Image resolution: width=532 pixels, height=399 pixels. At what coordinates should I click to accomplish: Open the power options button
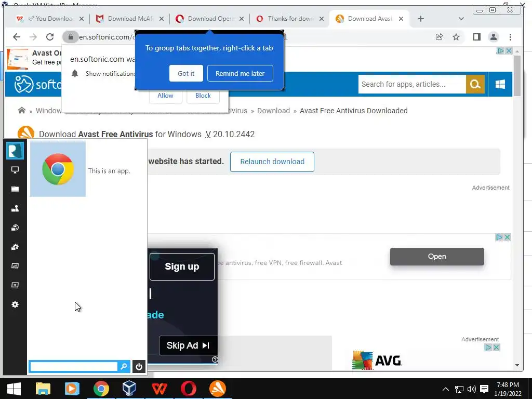point(139,366)
